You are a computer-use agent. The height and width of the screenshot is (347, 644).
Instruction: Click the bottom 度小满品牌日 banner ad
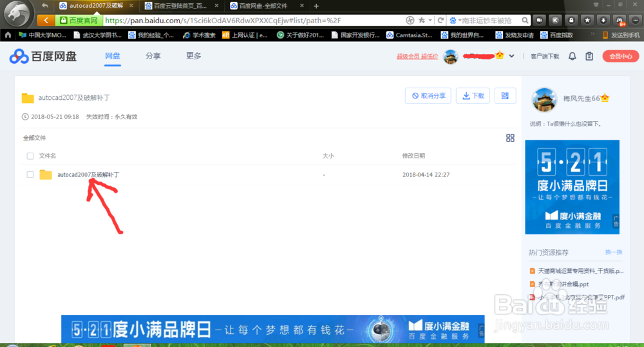pyautogui.click(x=272, y=329)
